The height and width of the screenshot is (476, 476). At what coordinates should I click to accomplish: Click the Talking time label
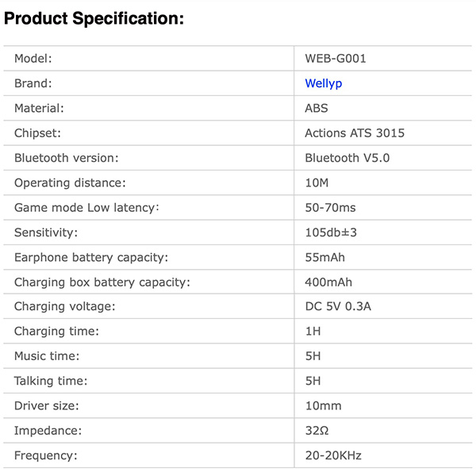(x=51, y=381)
